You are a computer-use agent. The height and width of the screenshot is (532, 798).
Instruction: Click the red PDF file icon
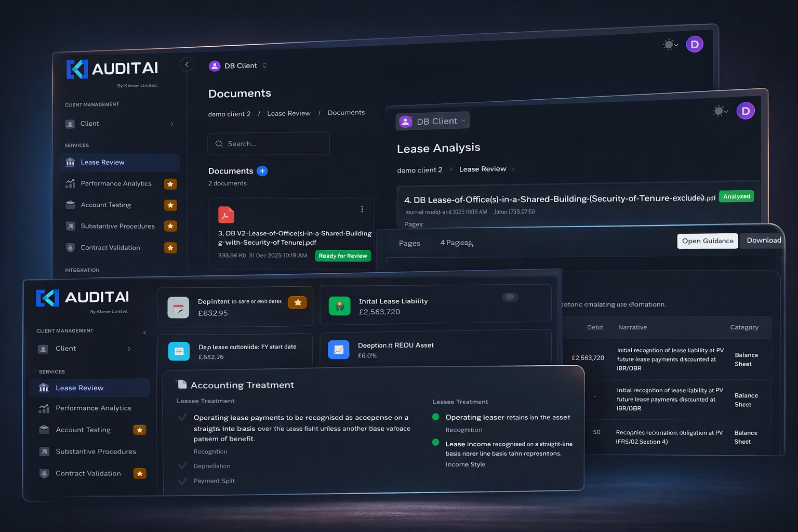coord(226,215)
